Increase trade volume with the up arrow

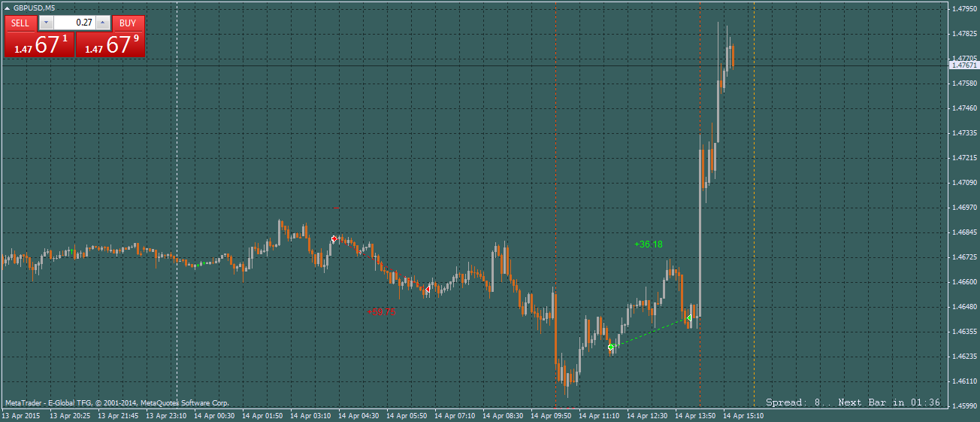(x=104, y=23)
